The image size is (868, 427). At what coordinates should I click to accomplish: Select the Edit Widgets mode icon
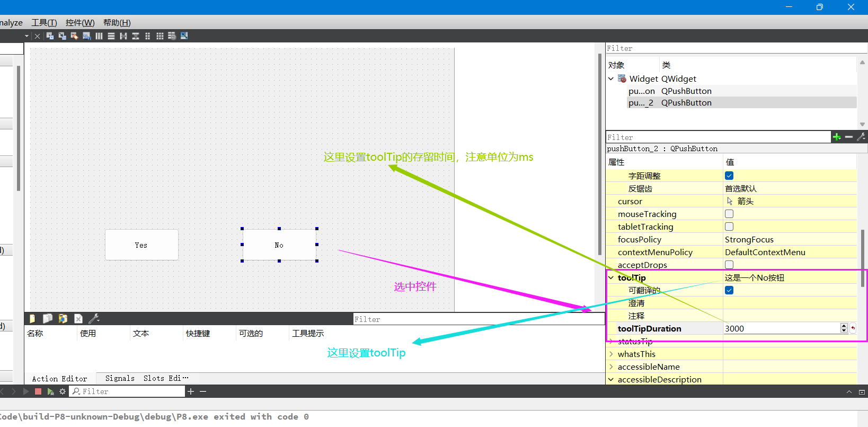click(x=50, y=36)
